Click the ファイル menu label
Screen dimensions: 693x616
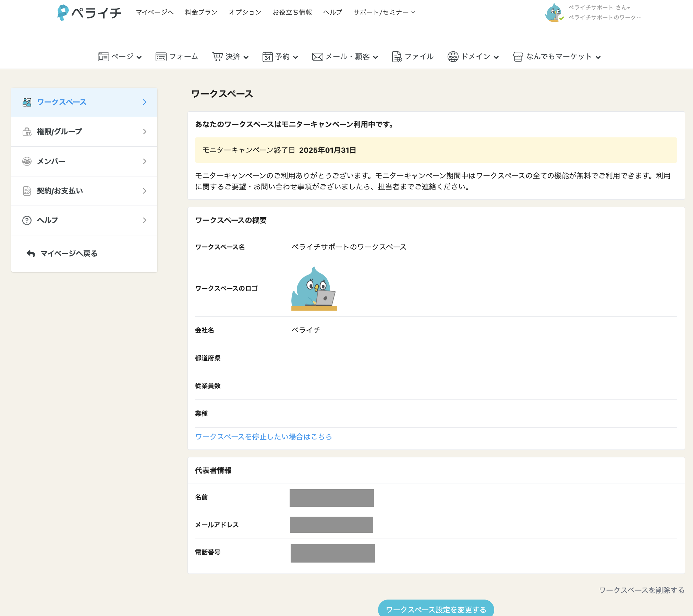(x=419, y=57)
